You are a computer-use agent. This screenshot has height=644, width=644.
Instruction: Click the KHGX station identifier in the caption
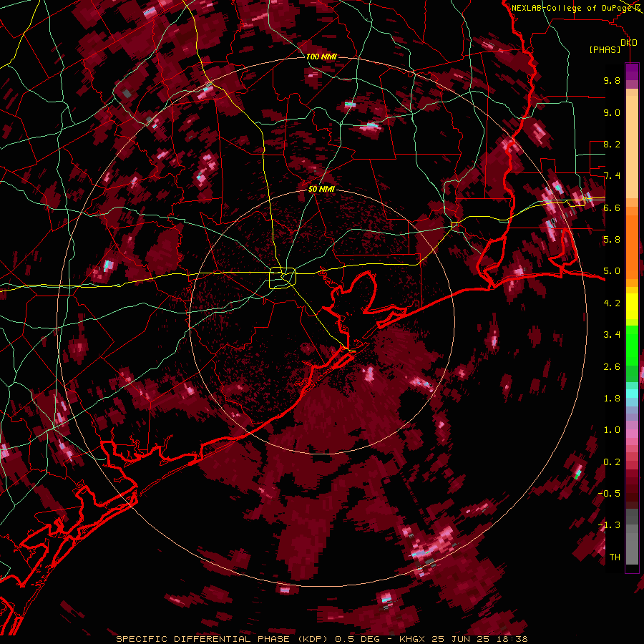click(x=412, y=639)
